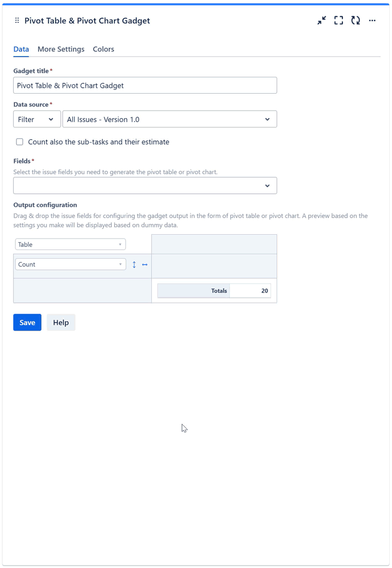The width and height of the screenshot is (392, 568).
Task: Click the Gadget title input field
Action: [145, 85]
